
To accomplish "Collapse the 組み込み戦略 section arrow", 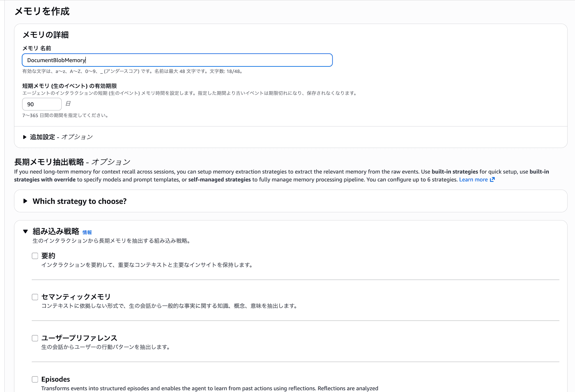I will click(x=25, y=231).
